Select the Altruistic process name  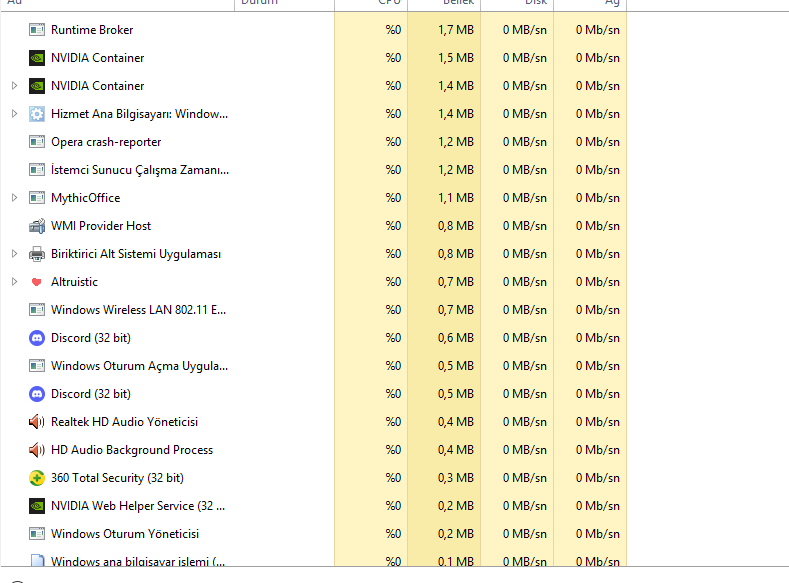click(x=74, y=282)
